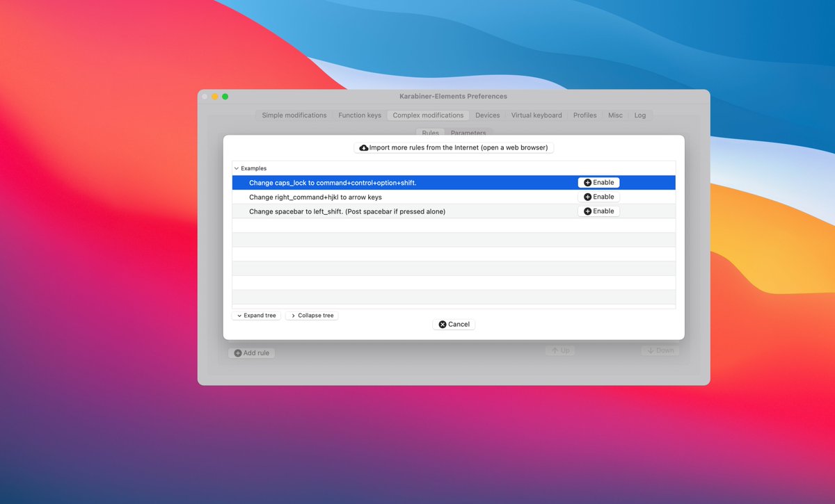Click the Expand tree button

[x=256, y=316]
